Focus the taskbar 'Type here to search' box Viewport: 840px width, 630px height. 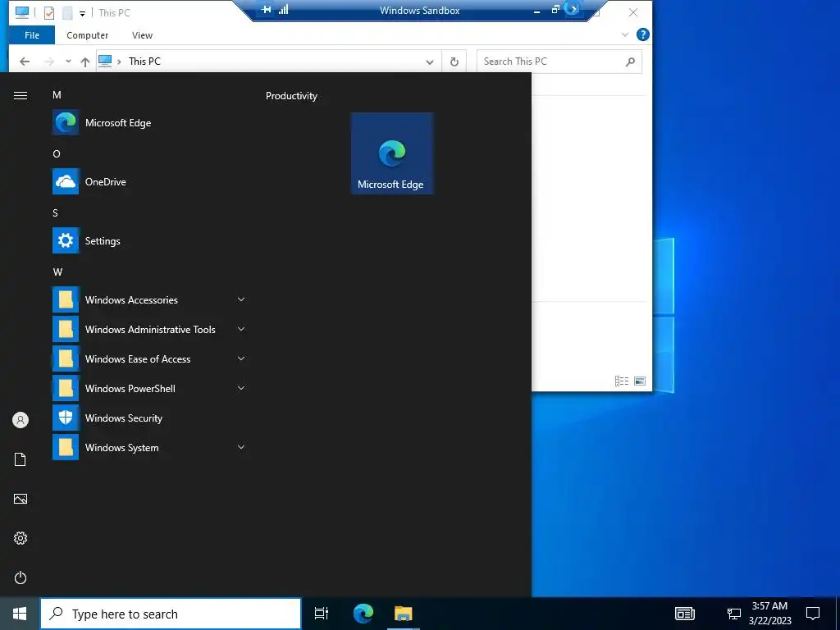click(171, 614)
